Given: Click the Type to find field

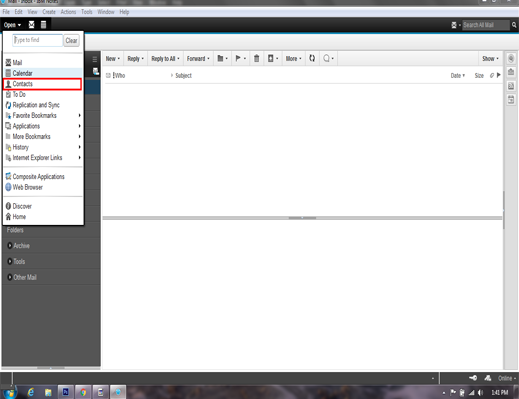Looking at the screenshot, I should [x=37, y=40].
